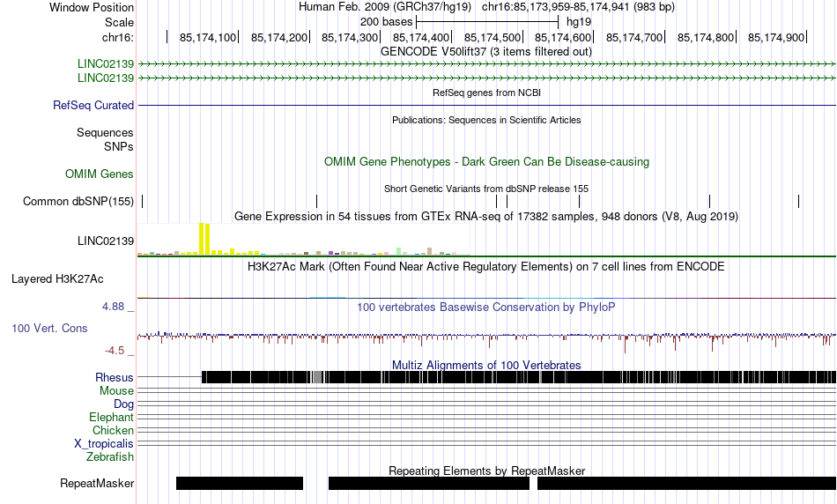The width and height of the screenshot is (837, 504).
Task: Click the second LINC02139 track label
Action: (106, 78)
